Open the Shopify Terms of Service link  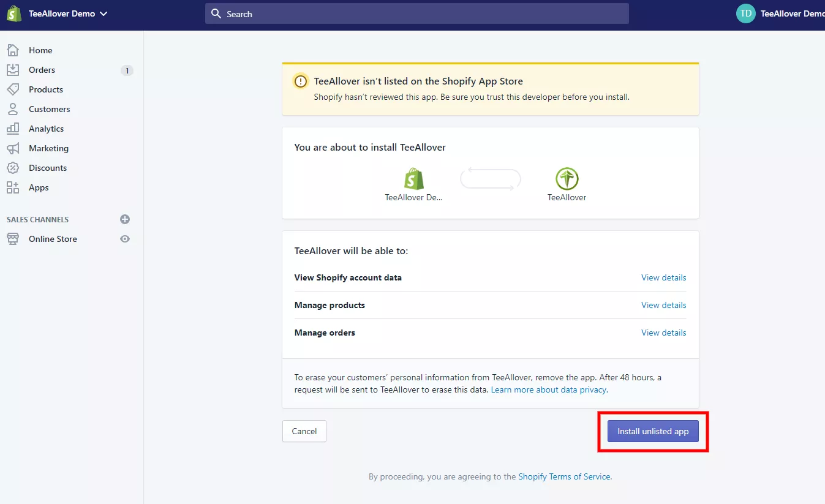click(x=564, y=476)
